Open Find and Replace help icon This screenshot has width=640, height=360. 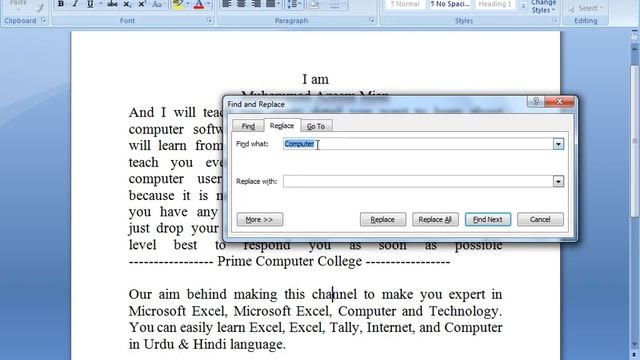coord(536,101)
